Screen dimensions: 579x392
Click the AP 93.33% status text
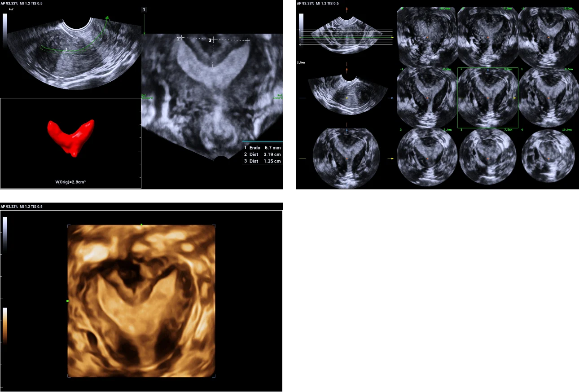click(14, 4)
